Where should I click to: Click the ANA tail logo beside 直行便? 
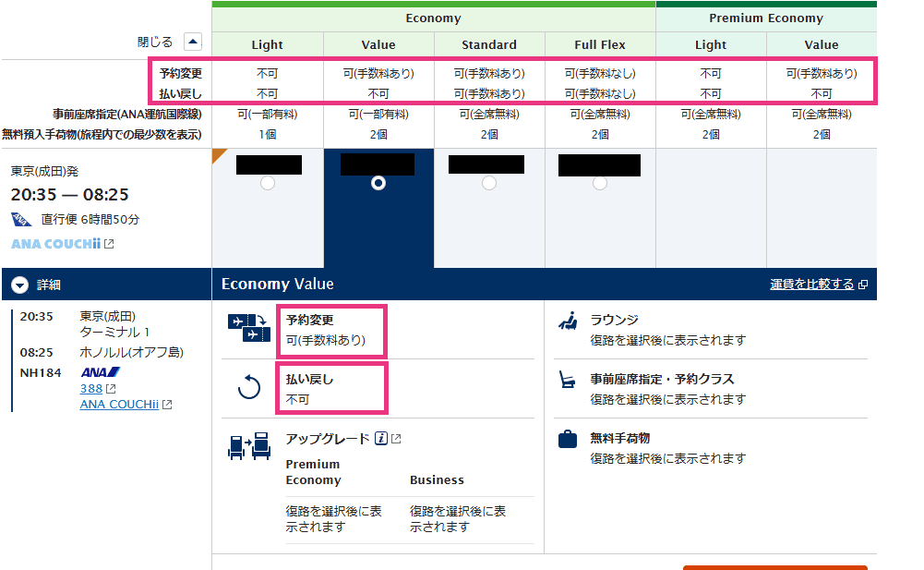point(21,220)
